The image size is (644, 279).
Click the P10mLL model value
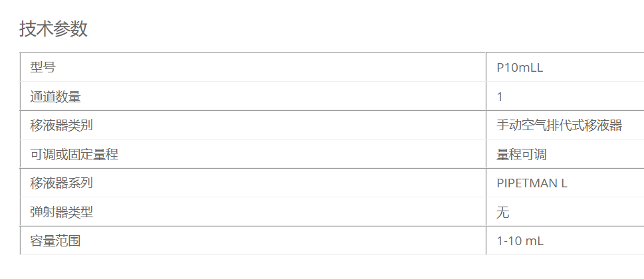(520, 68)
